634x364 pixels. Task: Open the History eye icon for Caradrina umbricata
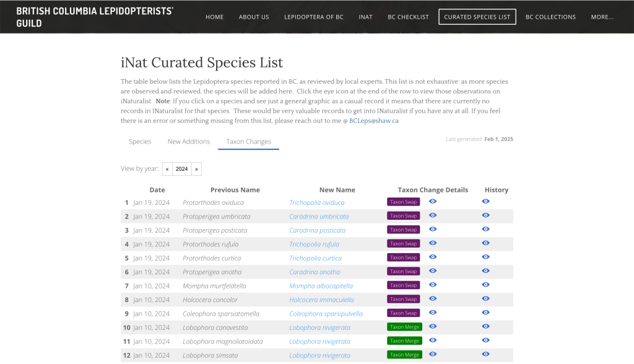click(x=485, y=215)
